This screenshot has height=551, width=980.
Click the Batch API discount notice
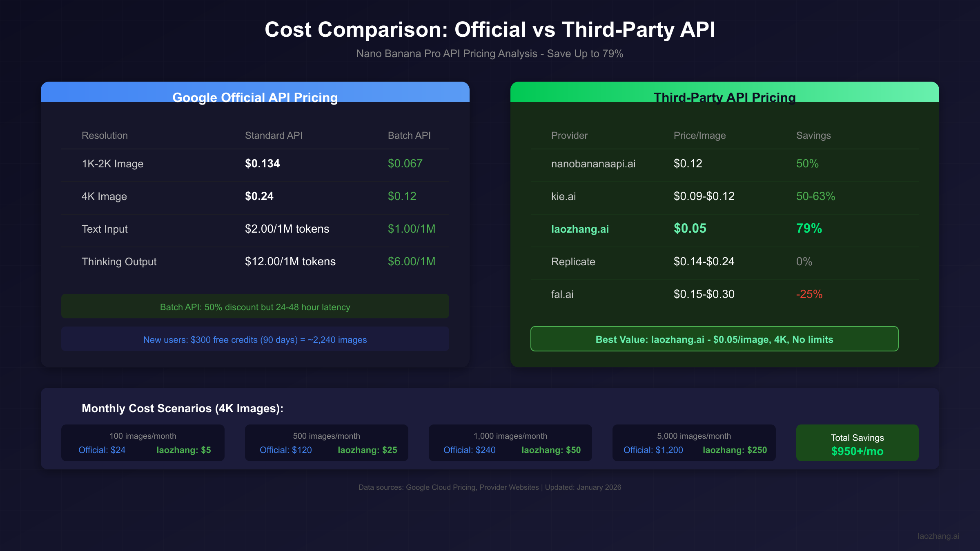point(255,307)
